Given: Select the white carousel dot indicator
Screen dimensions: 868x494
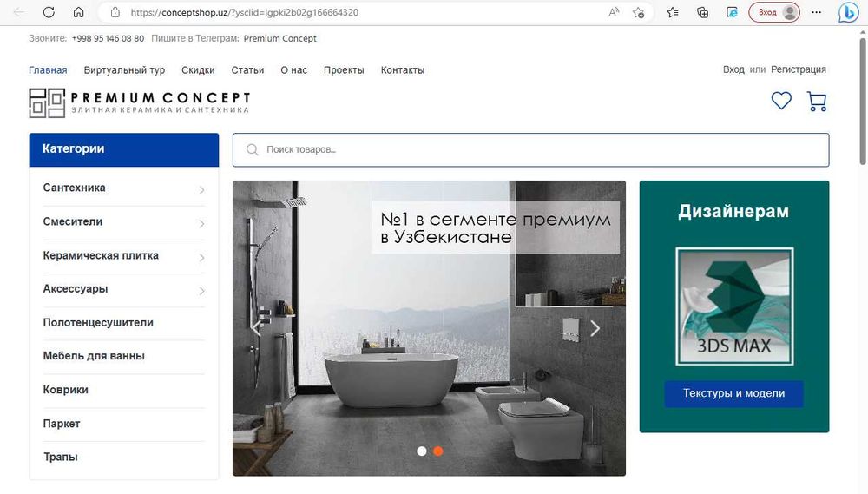Looking at the screenshot, I should 422,451.
